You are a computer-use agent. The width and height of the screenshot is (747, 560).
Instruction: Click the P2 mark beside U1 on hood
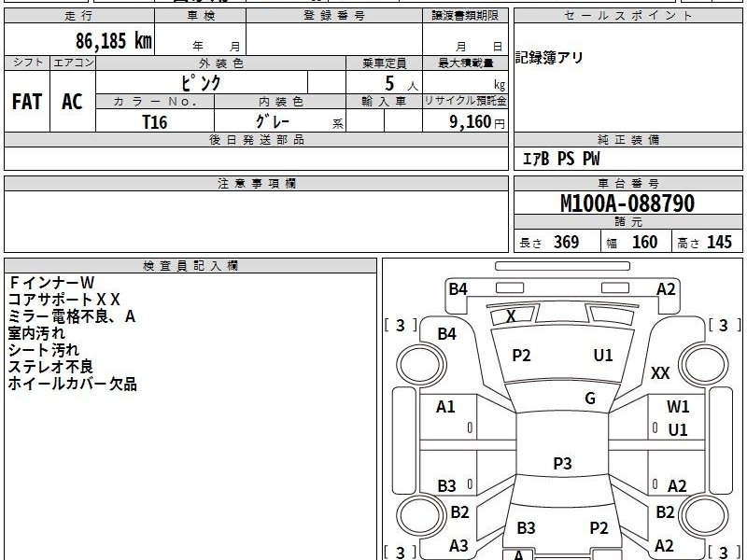click(x=521, y=356)
